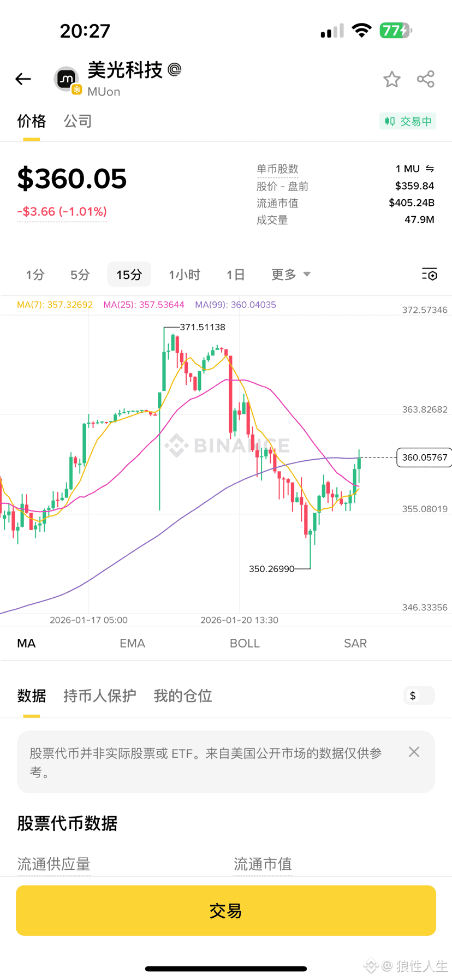Screen dimensions: 452x980
Task: Swap unit with arrows beside 1 MU
Action: pyautogui.click(x=430, y=169)
